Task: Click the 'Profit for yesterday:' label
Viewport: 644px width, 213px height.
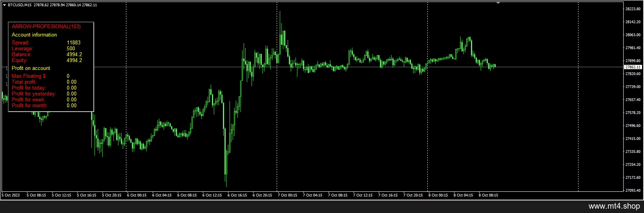Action: pyautogui.click(x=34, y=94)
